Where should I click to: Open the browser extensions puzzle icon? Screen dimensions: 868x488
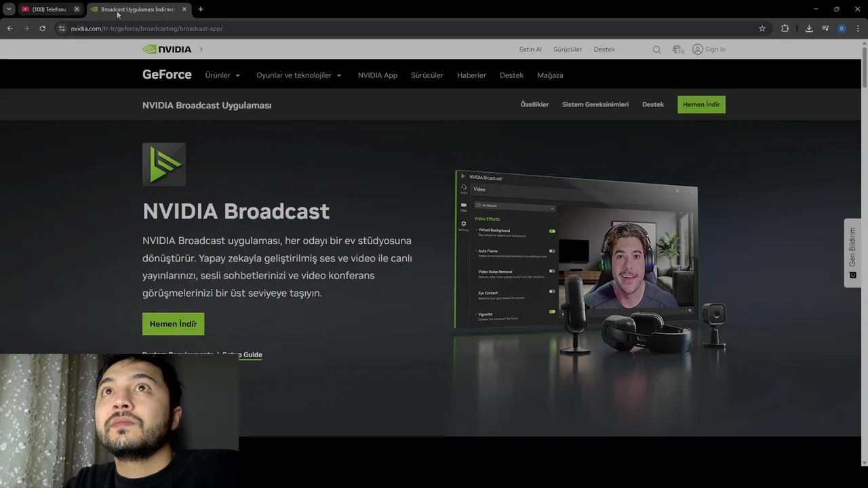[x=785, y=28]
